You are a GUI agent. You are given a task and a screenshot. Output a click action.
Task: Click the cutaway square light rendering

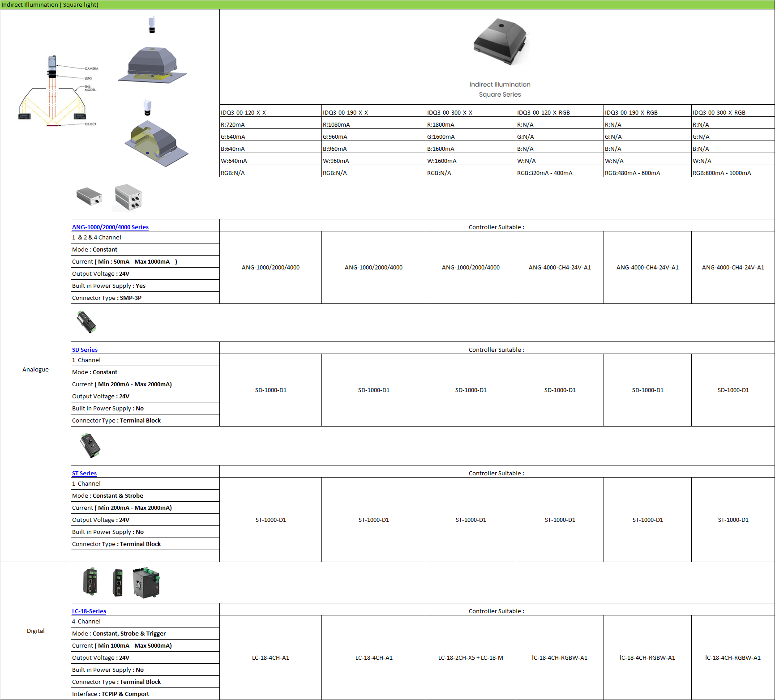(x=156, y=143)
